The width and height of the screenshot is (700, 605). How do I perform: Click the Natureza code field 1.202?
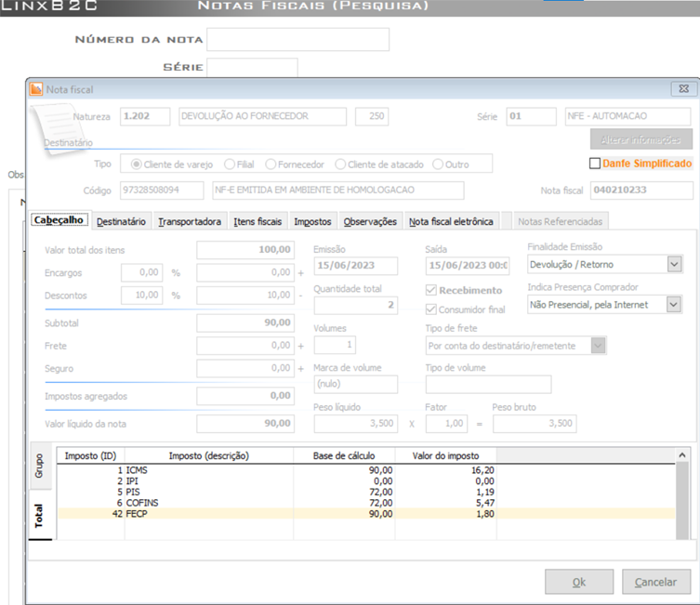coord(145,116)
